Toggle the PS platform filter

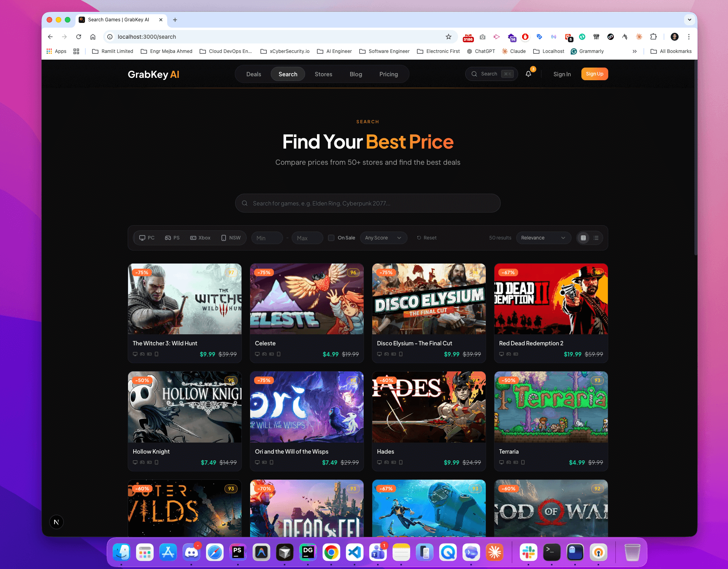(172, 237)
